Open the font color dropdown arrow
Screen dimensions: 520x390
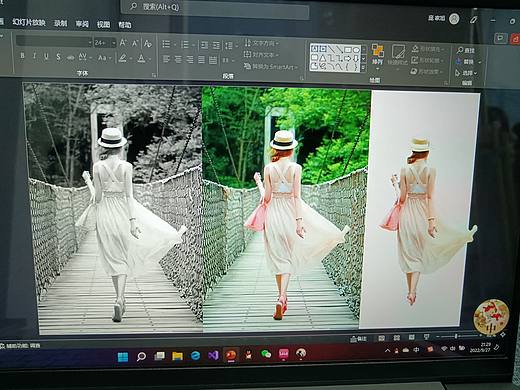coord(149,59)
